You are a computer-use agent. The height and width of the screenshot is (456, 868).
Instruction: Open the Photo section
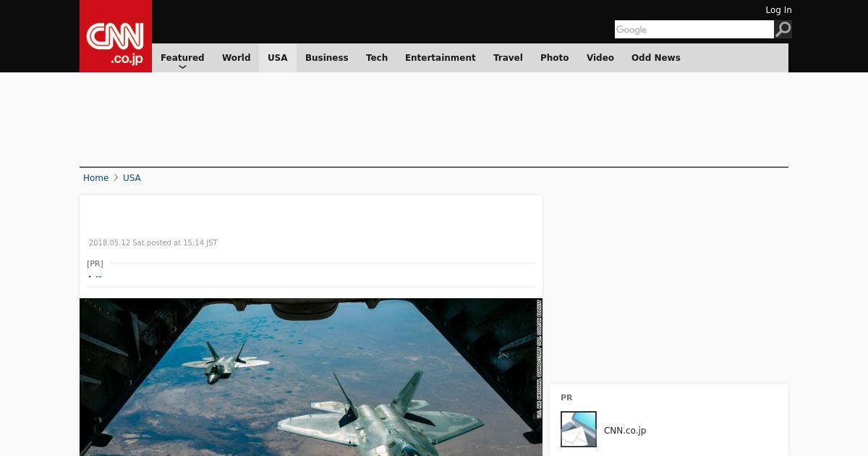pyautogui.click(x=555, y=58)
